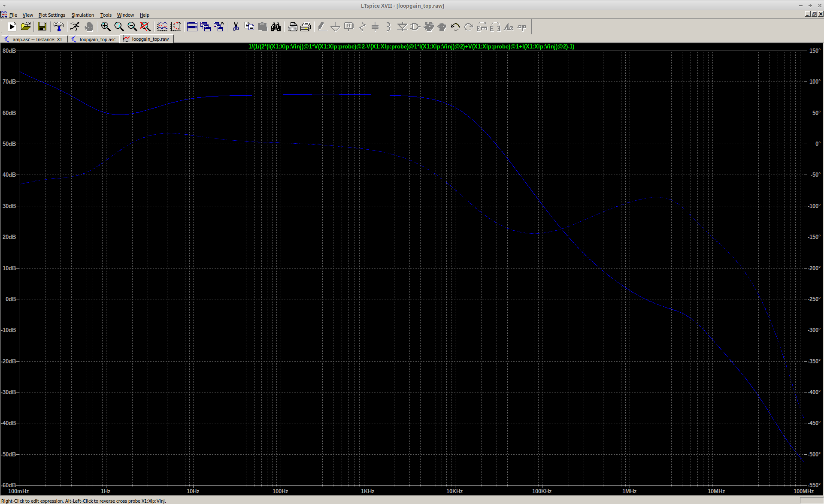Click the green trace expression label
Viewport: 824px width, 504px height.
click(411, 46)
